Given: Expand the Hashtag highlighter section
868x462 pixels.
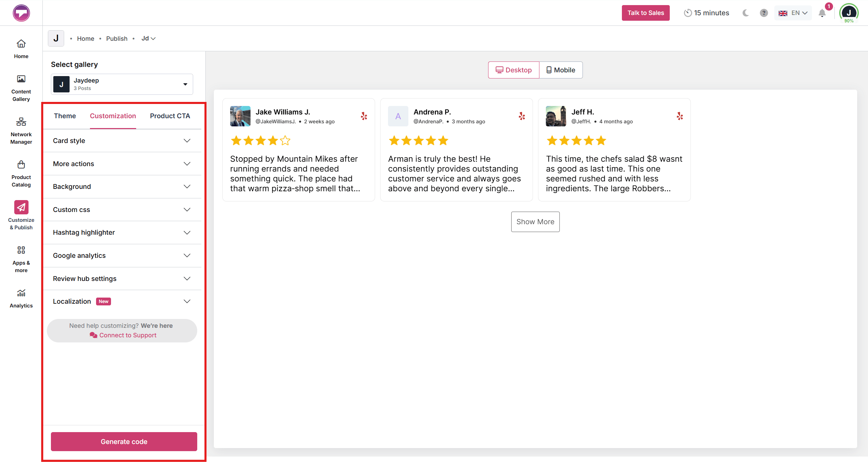Looking at the screenshot, I should tap(122, 232).
